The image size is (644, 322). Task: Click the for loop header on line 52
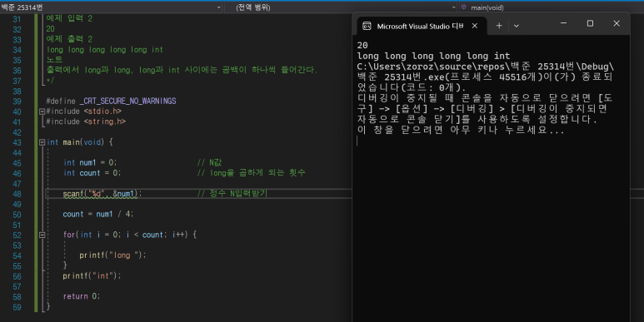coord(130,235)
